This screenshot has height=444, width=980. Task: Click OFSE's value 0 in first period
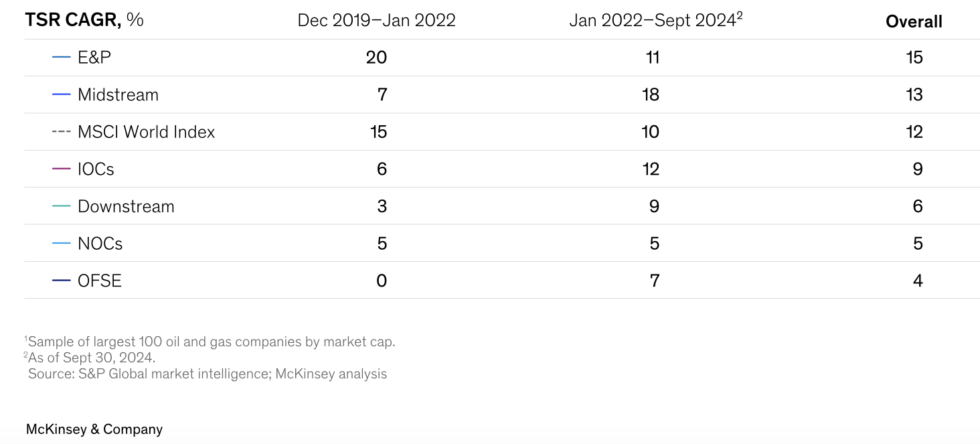pyautogui.click(x=382, y=281)
